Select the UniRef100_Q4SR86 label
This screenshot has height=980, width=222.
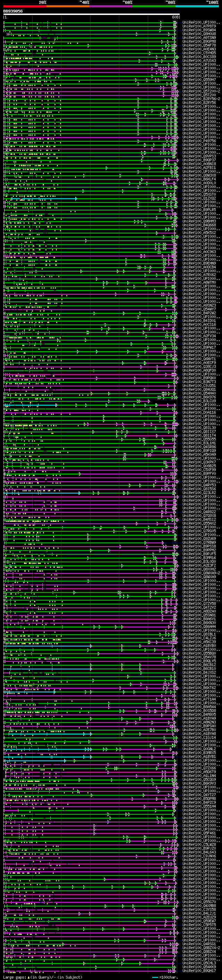(x=199, y=447)
